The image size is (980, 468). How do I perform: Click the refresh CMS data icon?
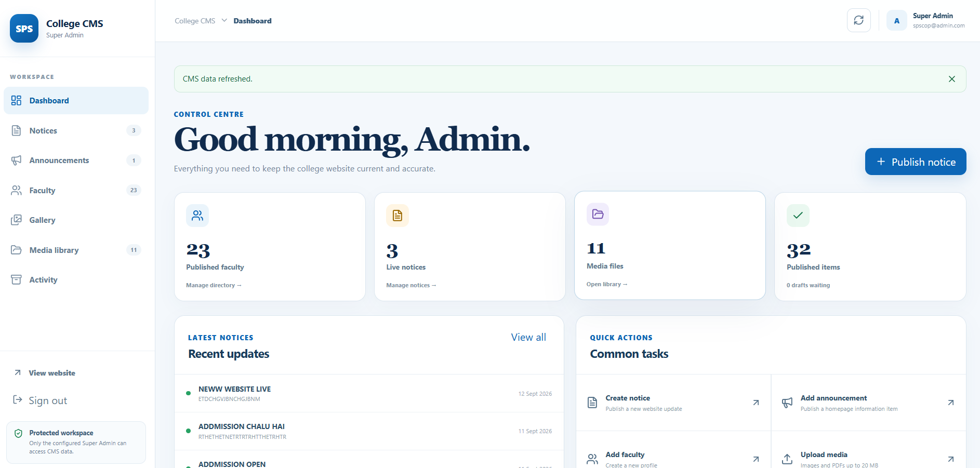tap(858, 20)
